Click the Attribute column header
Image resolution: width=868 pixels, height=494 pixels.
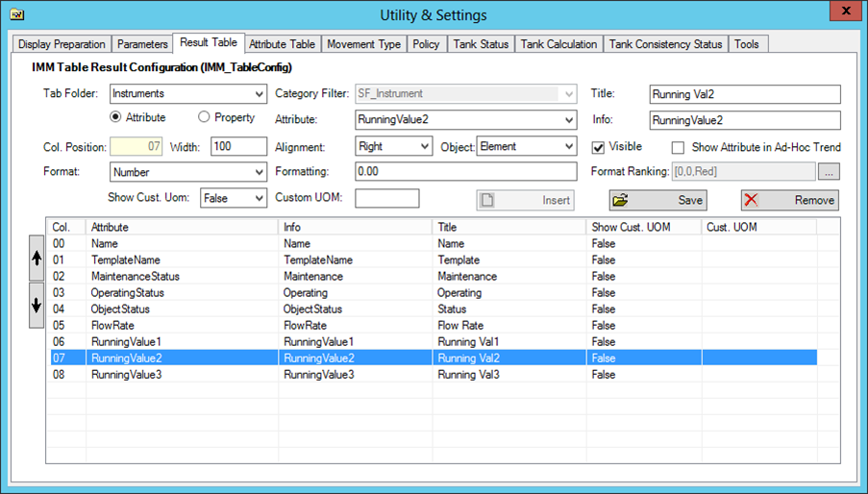tap(182, 227)
